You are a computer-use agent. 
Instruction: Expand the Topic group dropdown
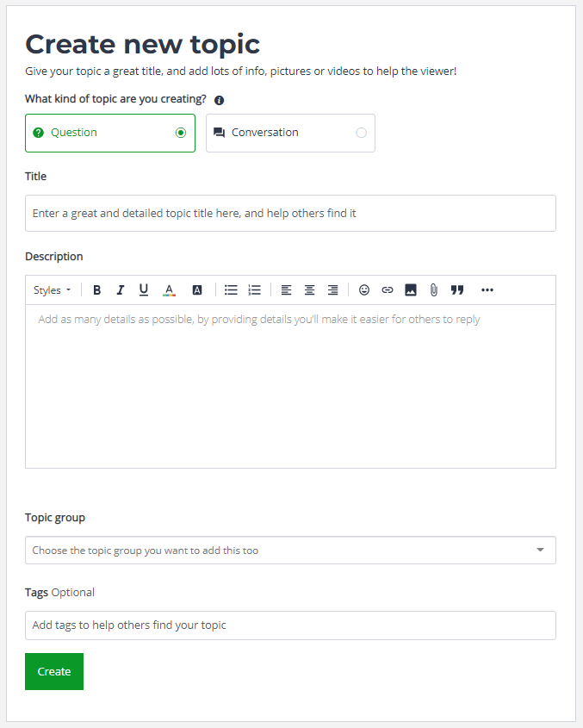[290, 551]
